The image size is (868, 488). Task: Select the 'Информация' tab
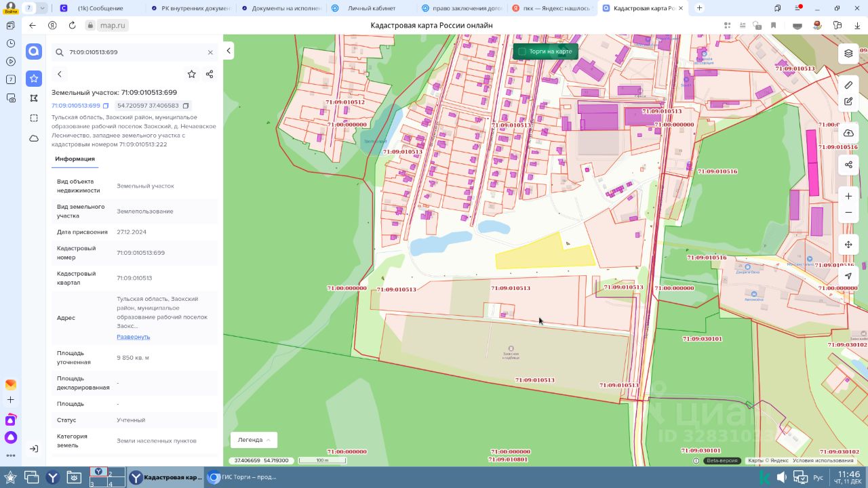75,159
